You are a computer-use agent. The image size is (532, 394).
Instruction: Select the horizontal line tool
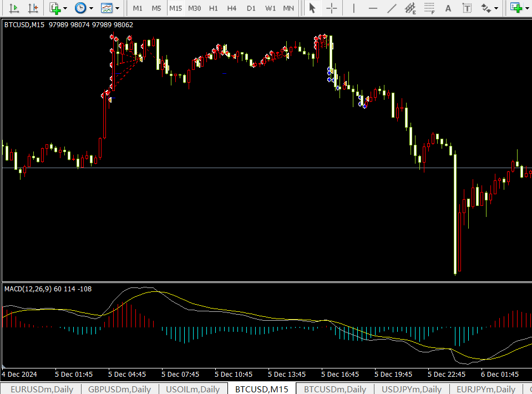tap(373, 8)
